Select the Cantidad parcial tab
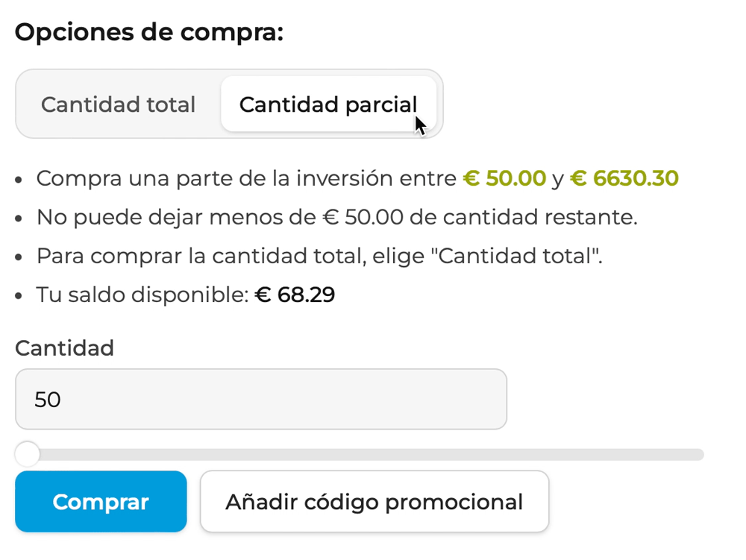This screenshot has height=560, width=746. coord(328,104)
